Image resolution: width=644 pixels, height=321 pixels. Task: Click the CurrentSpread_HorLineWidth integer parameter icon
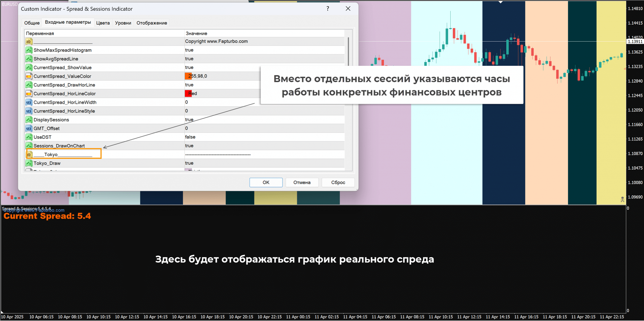point(29,102)
